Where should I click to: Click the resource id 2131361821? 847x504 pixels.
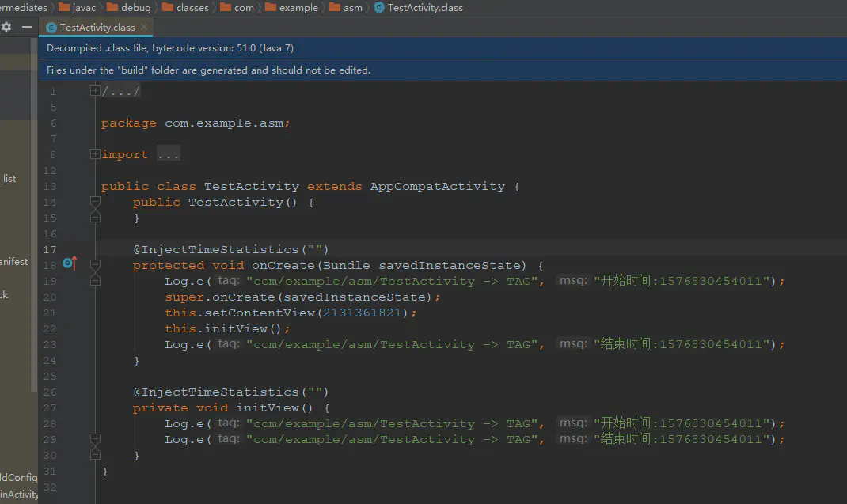(363, 313)
